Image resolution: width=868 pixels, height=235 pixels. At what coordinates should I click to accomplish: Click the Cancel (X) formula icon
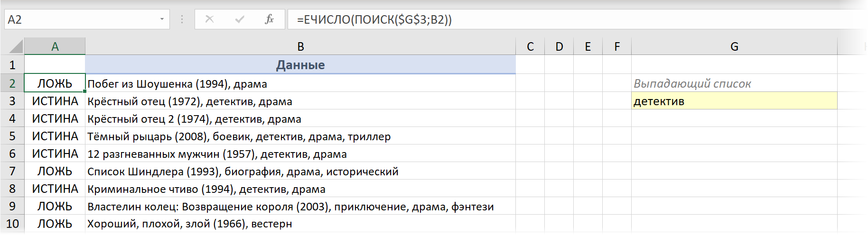(x=209, y=19)
